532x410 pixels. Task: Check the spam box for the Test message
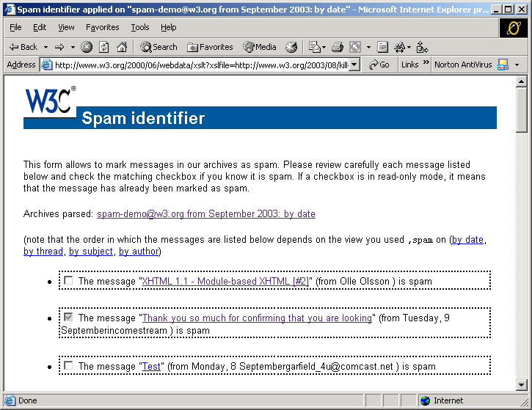tap(68, 365)
